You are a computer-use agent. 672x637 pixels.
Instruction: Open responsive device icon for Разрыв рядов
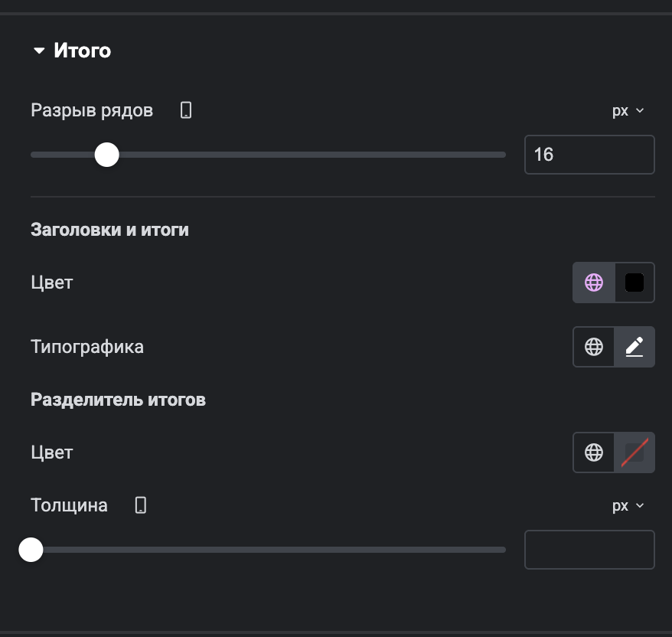(186, 110)
